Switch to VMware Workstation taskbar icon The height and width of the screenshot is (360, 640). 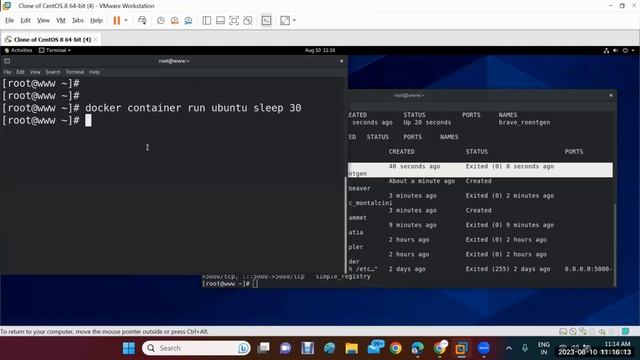point(462,348)
